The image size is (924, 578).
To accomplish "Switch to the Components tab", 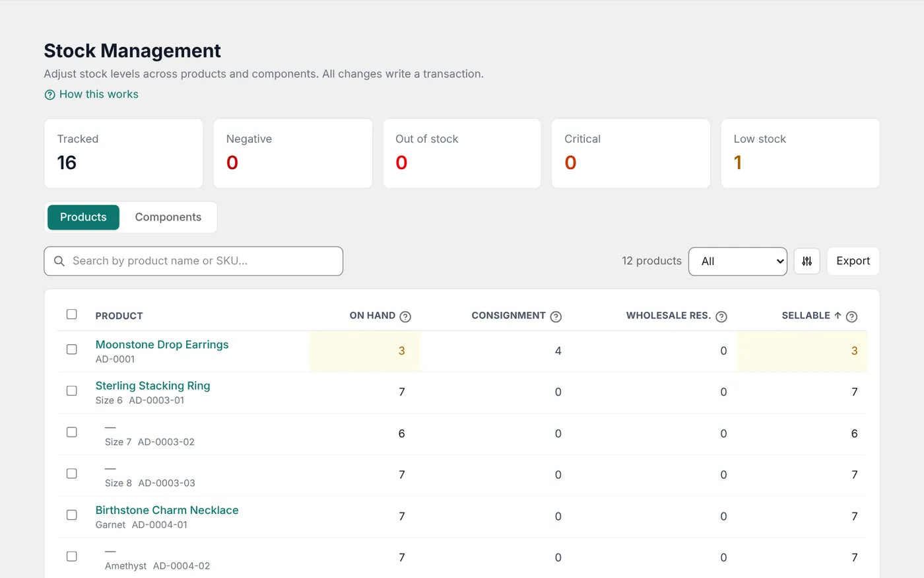I will (168, 217).
